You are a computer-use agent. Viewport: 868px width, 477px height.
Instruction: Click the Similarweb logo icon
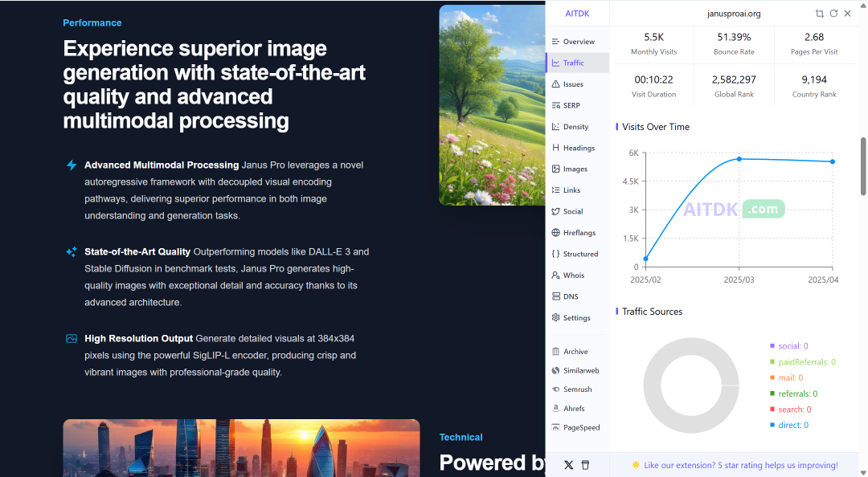[x=556, y=370]
